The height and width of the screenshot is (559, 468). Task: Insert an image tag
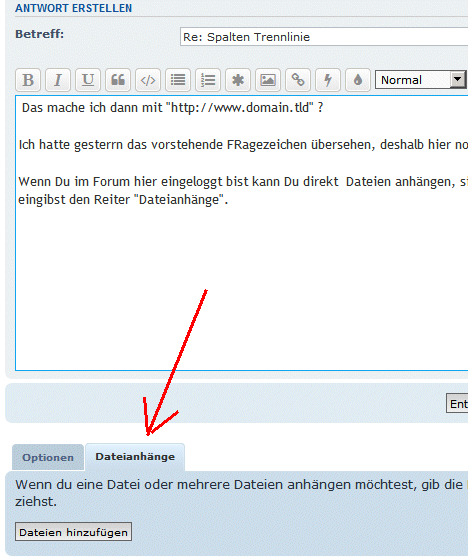[268, 80]
